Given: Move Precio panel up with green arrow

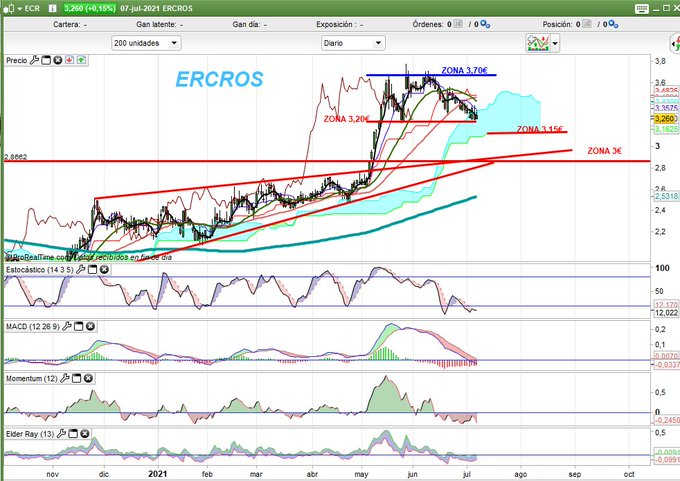Looking at the screenshot, I should click(81, 60).
